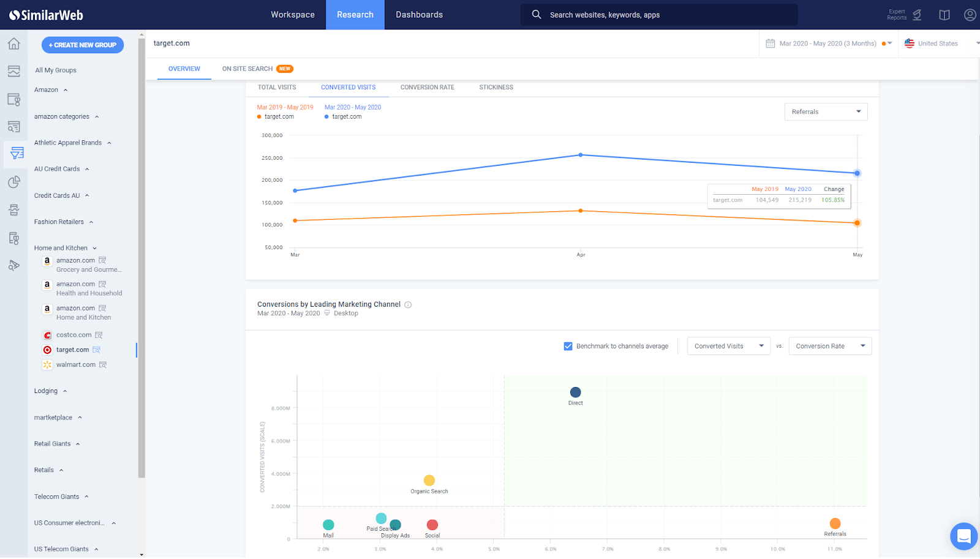This screenshot has width=980, height=559.
Task: Open the expert reports icon
Action: pos(917,15)
